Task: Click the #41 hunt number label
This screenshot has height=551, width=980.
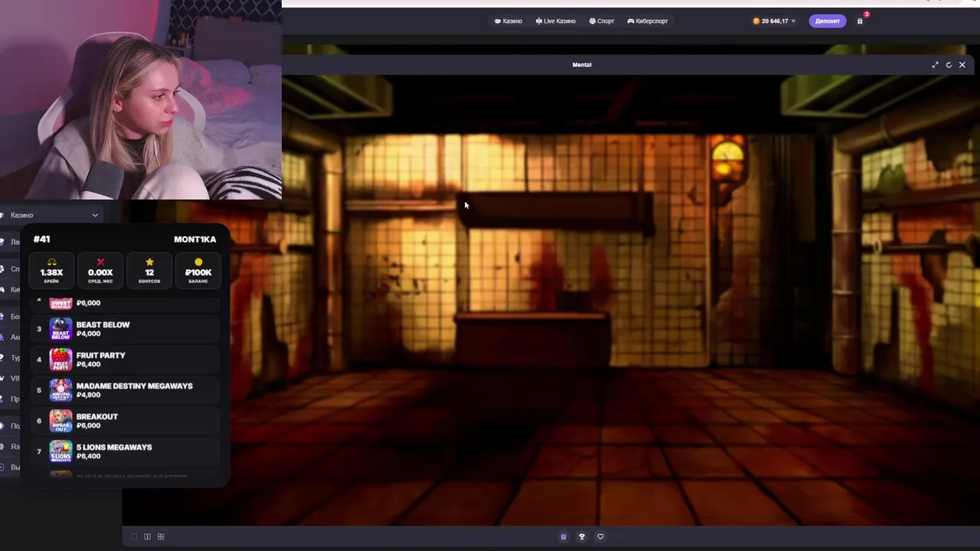Action: coord(41,240)
